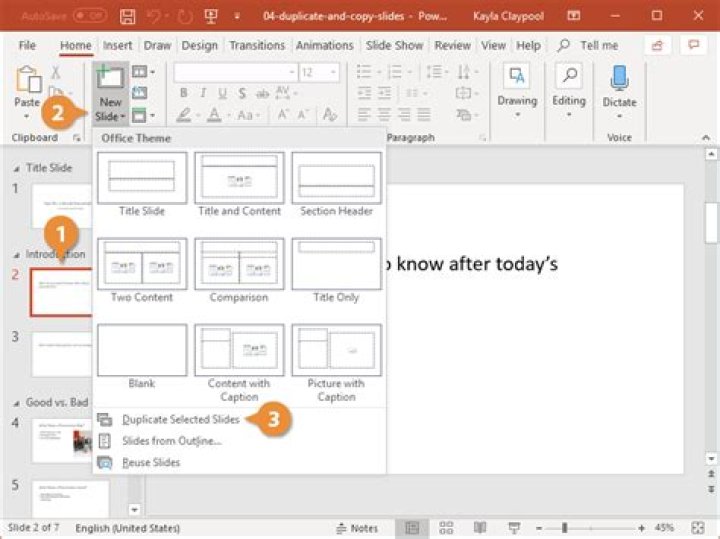Open the File tab
This screenshot has height=539, width=720.
click(x=27, y=45)
